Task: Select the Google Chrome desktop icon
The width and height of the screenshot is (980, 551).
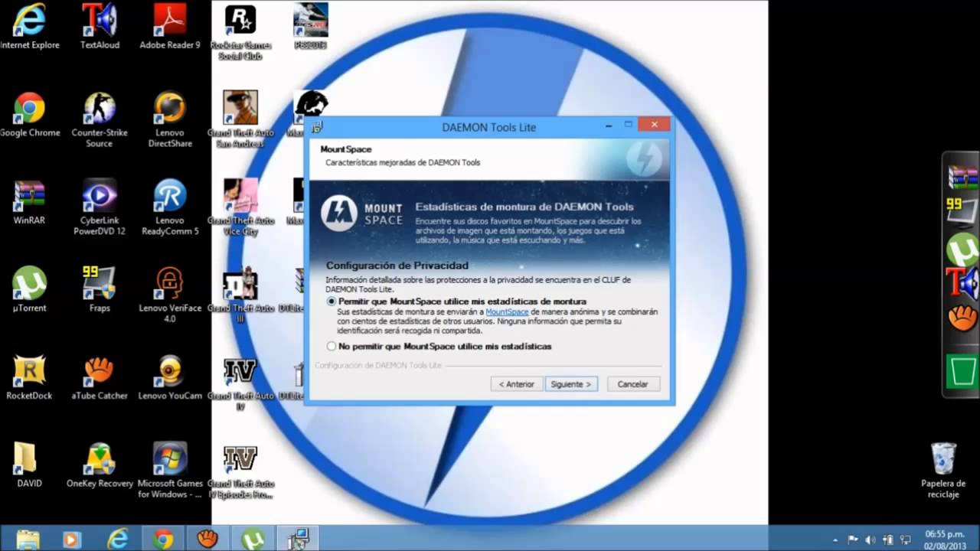Action: pyautogui.click(x=29, y=115)
